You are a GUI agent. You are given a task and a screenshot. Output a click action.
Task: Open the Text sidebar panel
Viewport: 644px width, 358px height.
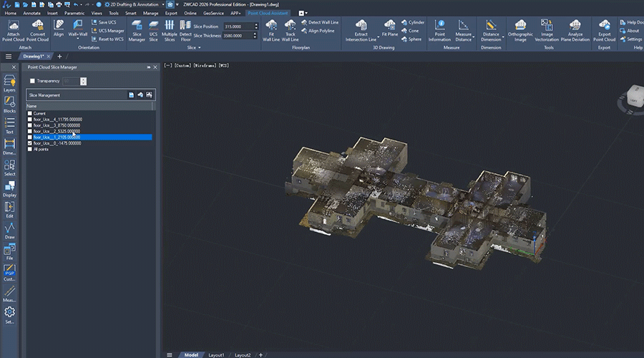(9, 125)
